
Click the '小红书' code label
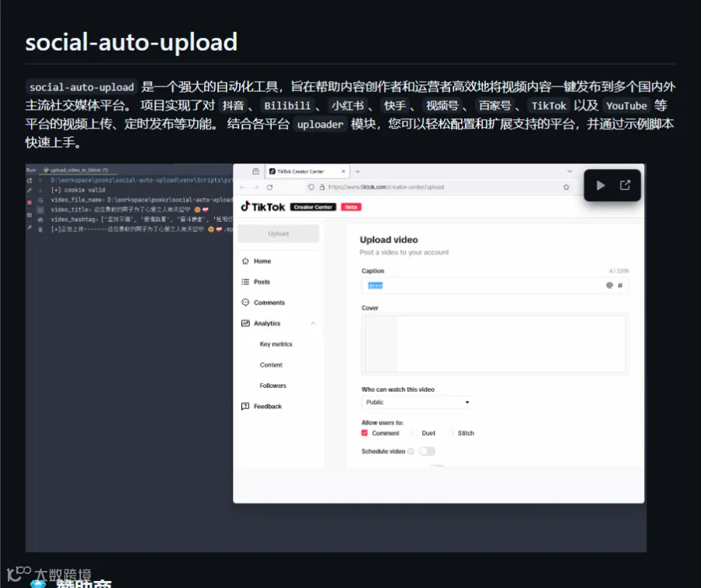[x=347, y=105]
